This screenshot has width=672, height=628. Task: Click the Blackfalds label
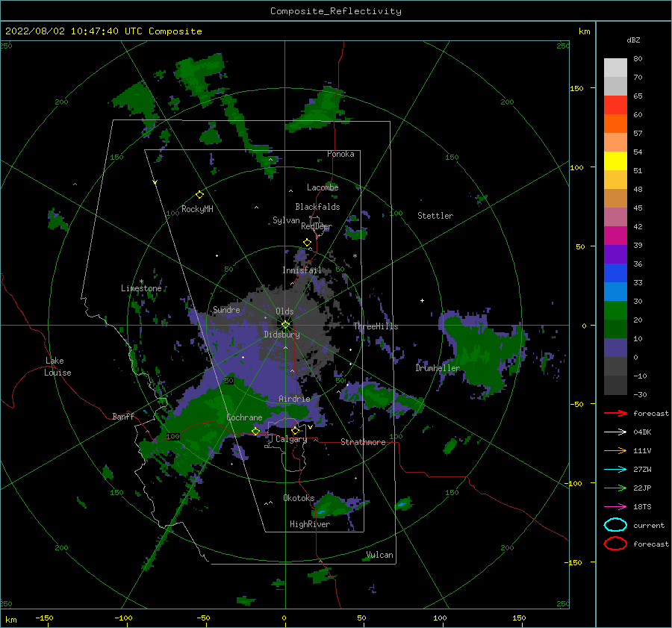click(x=317, y=207)
